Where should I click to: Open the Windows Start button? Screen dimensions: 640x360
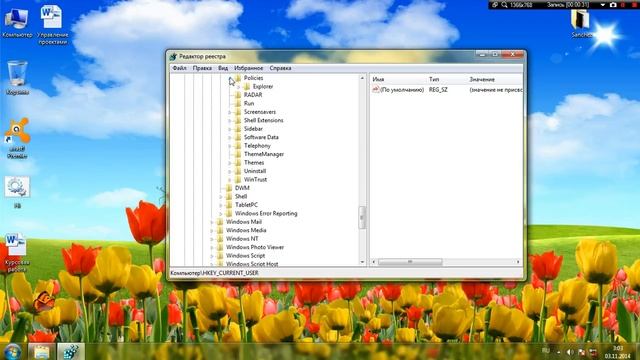pos(12,351)
